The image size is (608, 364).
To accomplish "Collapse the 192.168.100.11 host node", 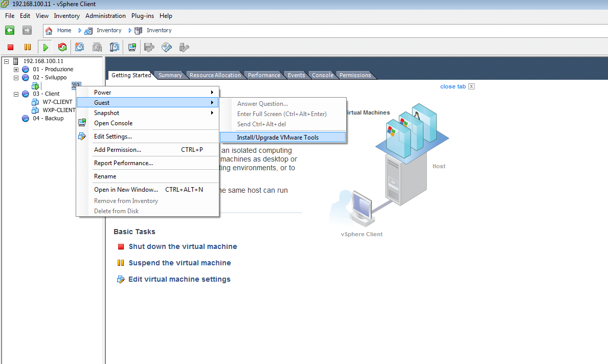I will (6, 61).
